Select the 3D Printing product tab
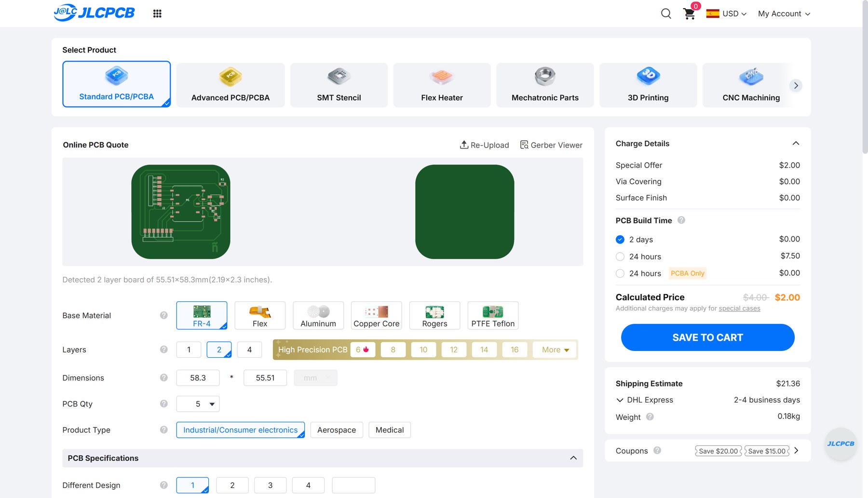 tap(648, 85)
